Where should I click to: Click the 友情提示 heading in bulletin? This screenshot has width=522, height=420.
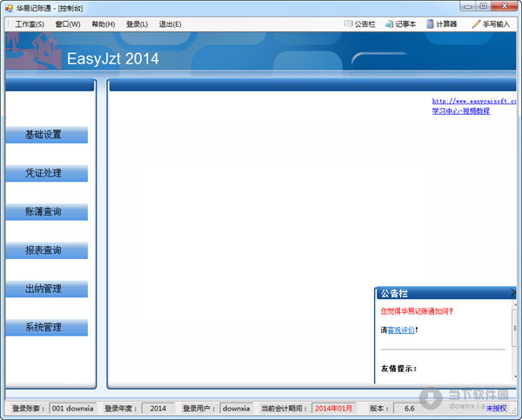click(x=398, y=369)
